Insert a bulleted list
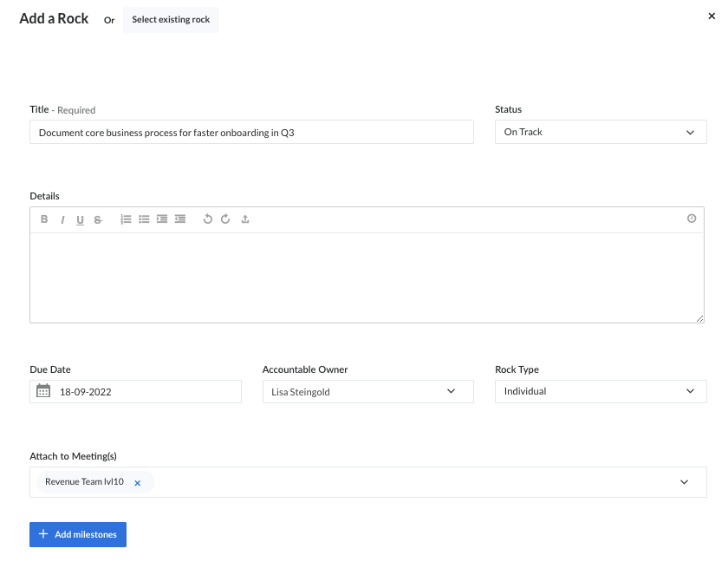 144,219
